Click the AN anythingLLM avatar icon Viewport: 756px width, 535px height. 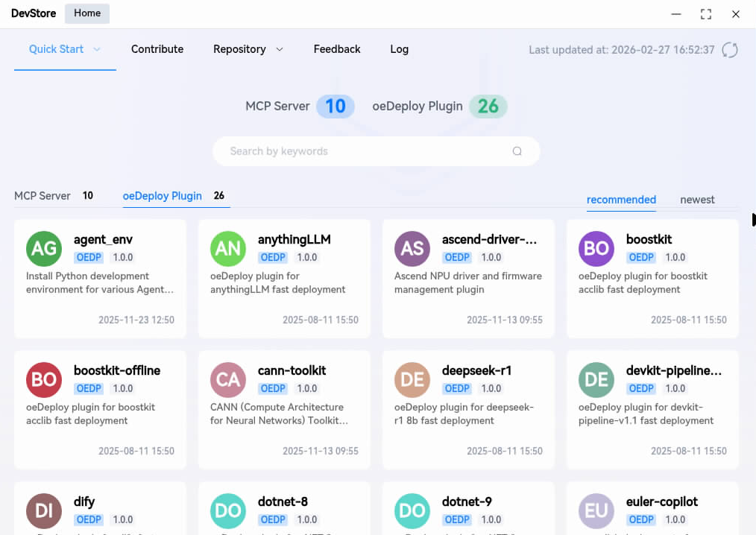point(228,249)
